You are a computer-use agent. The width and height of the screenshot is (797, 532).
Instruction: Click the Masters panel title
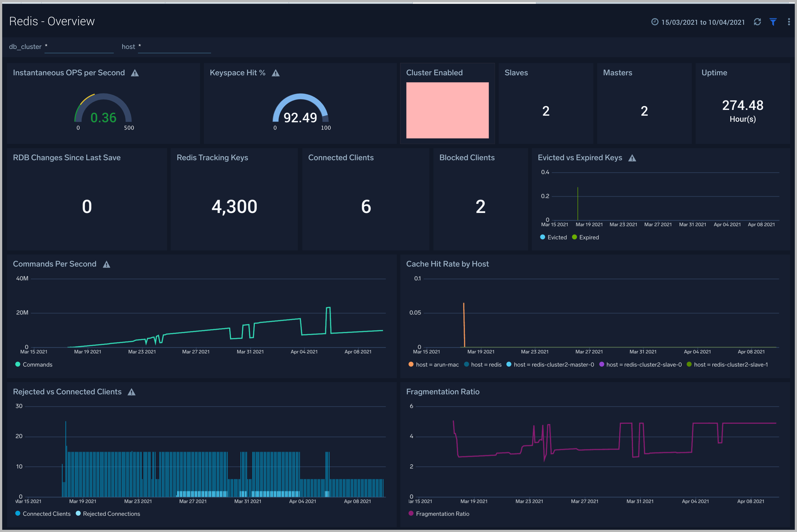coord(618,73)
